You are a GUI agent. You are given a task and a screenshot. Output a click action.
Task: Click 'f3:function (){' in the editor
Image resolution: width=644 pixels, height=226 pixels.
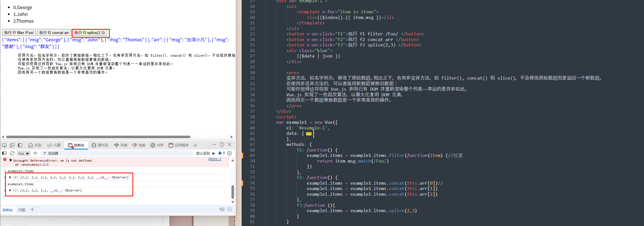(x=316, y=205)
